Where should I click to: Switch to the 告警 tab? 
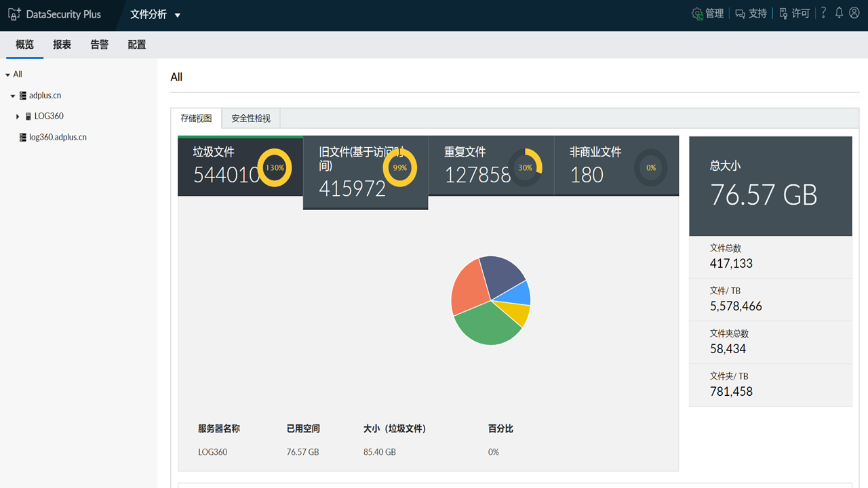coord(99,44)
